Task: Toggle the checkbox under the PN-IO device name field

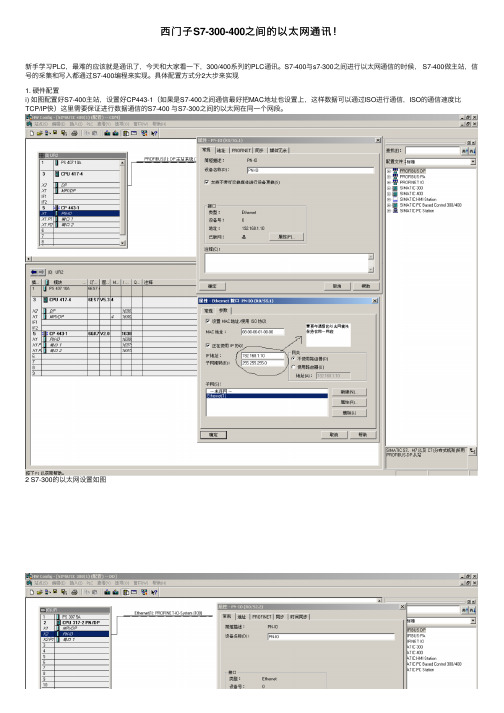Action: (x=207, y=182)
